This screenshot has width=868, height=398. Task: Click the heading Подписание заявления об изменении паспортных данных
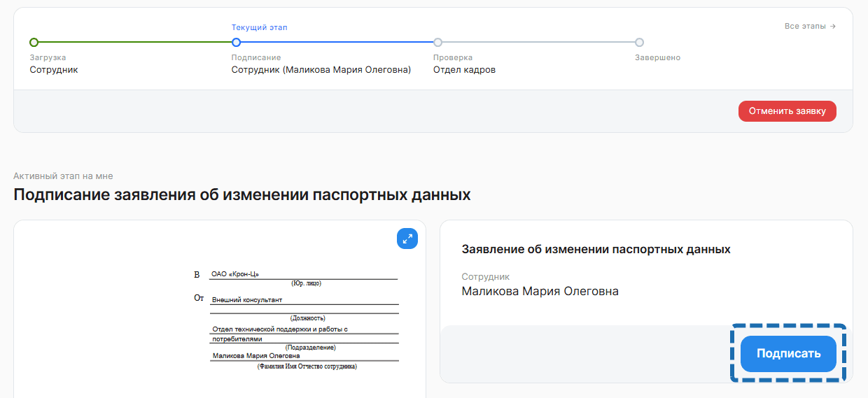tap(242, 194)
